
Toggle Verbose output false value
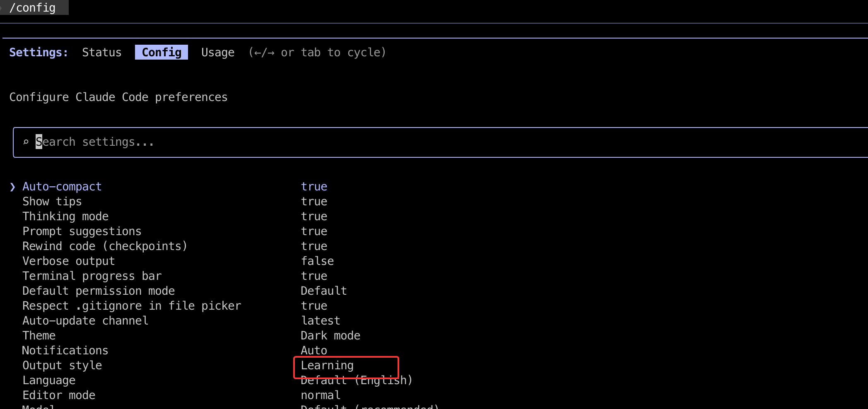click(317, 261)
